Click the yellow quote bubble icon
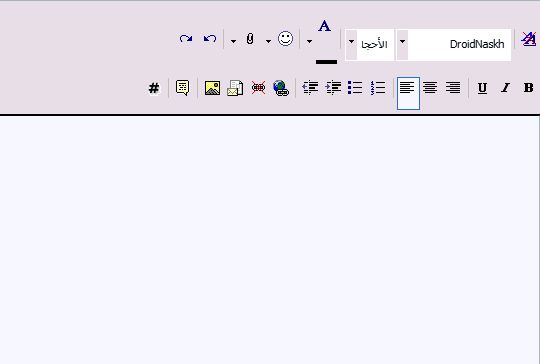540x364 pixels. (x=183, y=88)
